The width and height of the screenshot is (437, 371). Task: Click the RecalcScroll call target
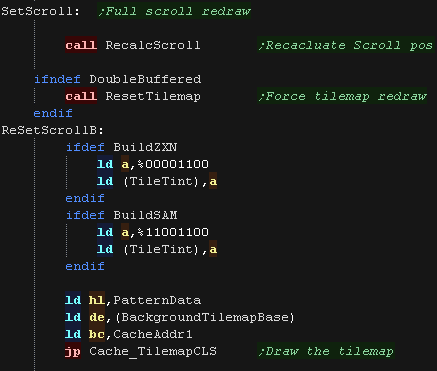[x=153, y=45]
